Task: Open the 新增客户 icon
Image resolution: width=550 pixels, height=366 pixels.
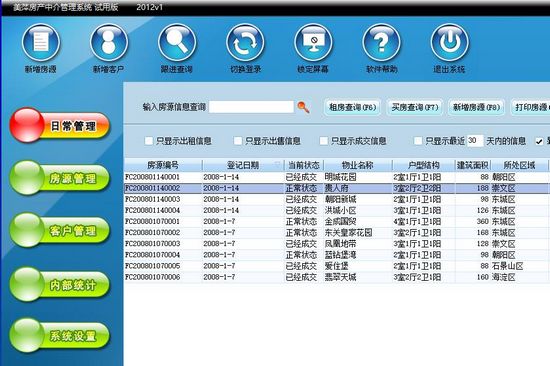Action: click(x=109, y=42)
